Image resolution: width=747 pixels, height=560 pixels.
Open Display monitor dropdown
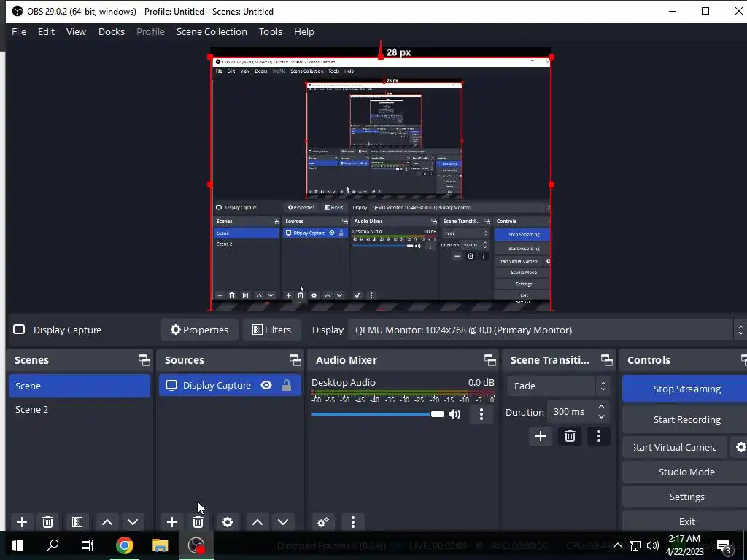pyautogui.click(x=546, y=330)
